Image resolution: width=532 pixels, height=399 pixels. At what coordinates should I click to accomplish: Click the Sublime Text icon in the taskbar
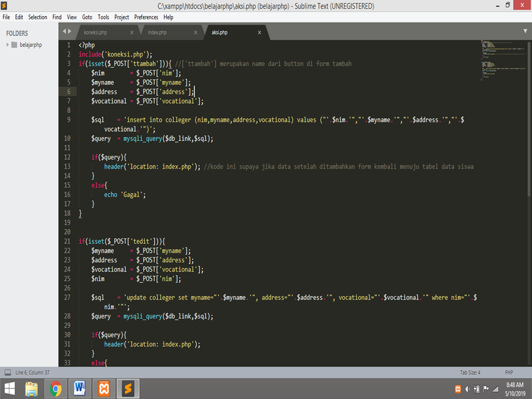[x=127, y=388]
